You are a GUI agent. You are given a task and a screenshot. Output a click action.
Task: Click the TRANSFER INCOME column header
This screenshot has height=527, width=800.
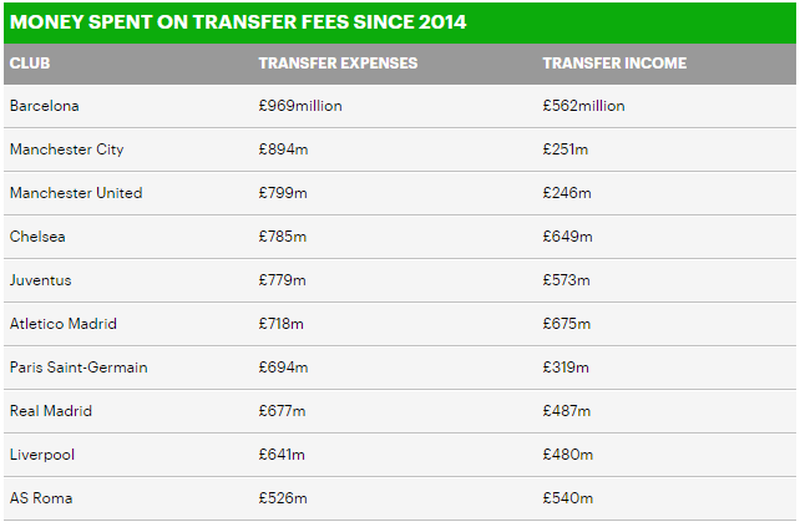click(x=614, y=63)
